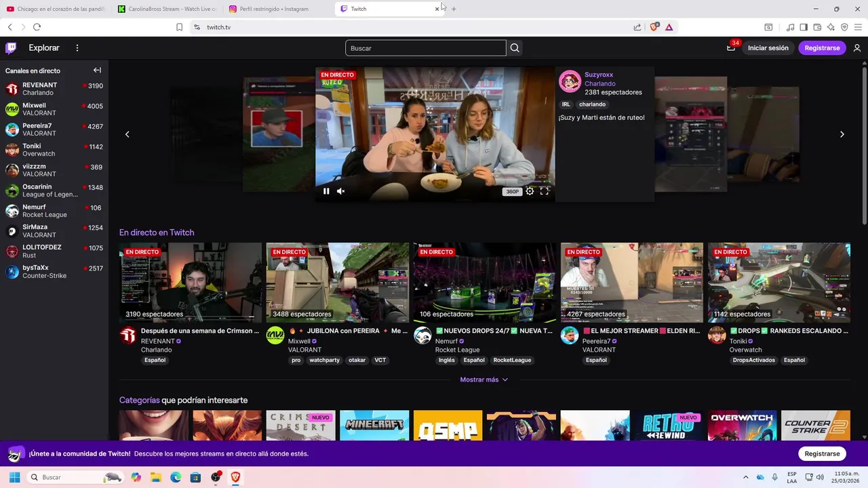The height and width of the screenshot is (488, 868).
Task: Open Windows Start menu
Action: pos(14,477)
